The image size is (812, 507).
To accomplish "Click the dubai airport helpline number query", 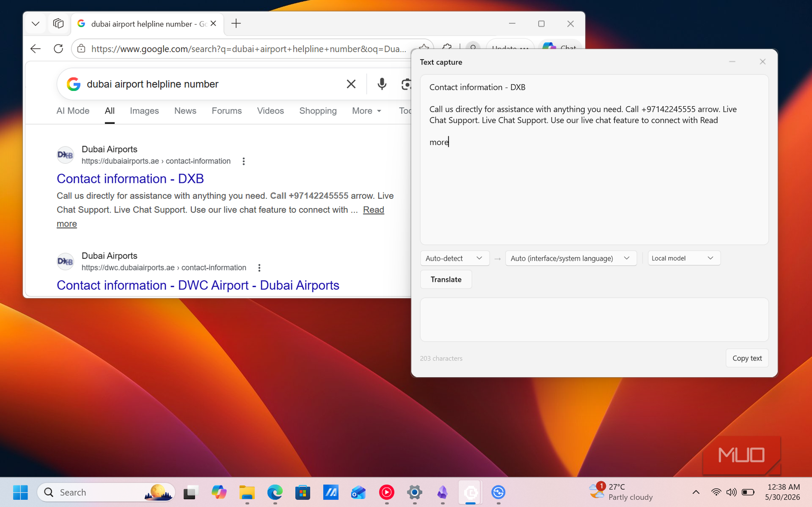I will 153,84.
